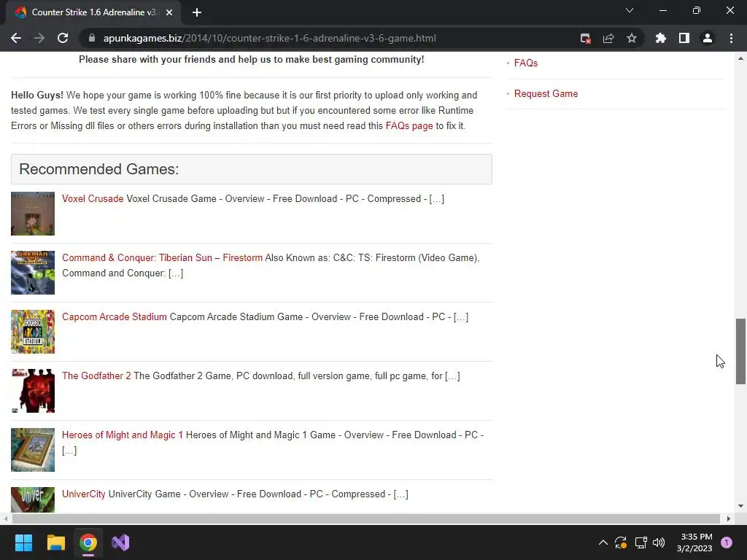747x560 pixels.
Task: Open the blocked pop-up notification icon
Action: pos(586,38)
